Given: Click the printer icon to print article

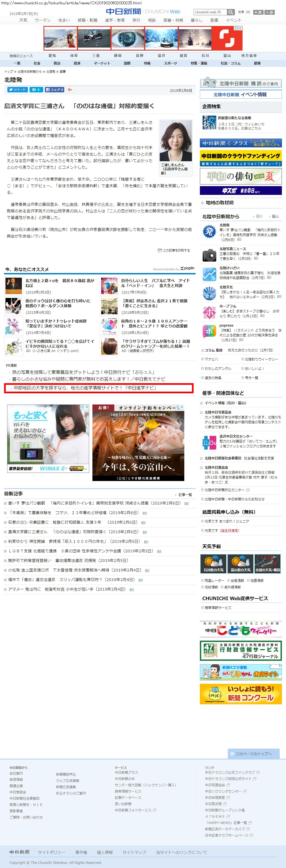Looking at the screenshot, I should pyautogui.click(x=159, y=250).
